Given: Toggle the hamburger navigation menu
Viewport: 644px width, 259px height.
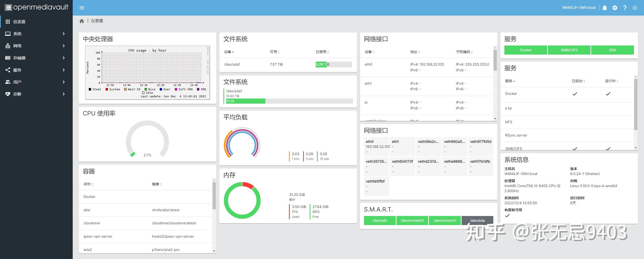Looking at the screenshot, I should pyautogui.click(x=82, y=8).
